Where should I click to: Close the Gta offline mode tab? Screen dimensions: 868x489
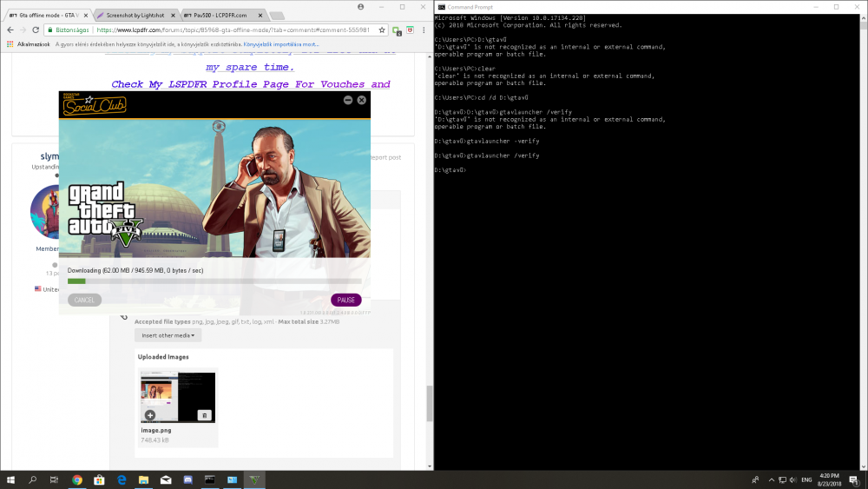(x=86, y=16)
